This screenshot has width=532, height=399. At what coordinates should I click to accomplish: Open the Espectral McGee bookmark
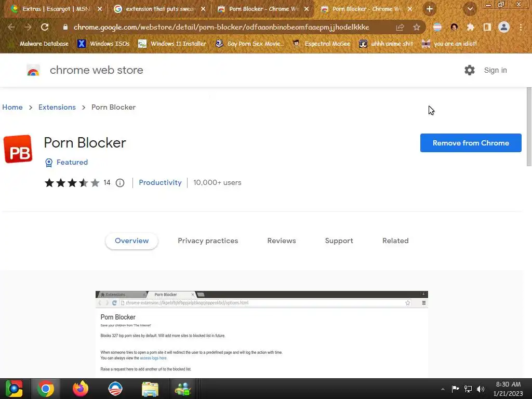coord(322,44)
